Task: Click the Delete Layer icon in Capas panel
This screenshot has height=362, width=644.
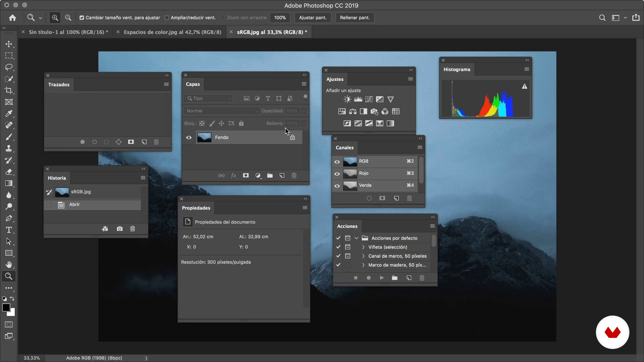Action: [x=294, y=176]
